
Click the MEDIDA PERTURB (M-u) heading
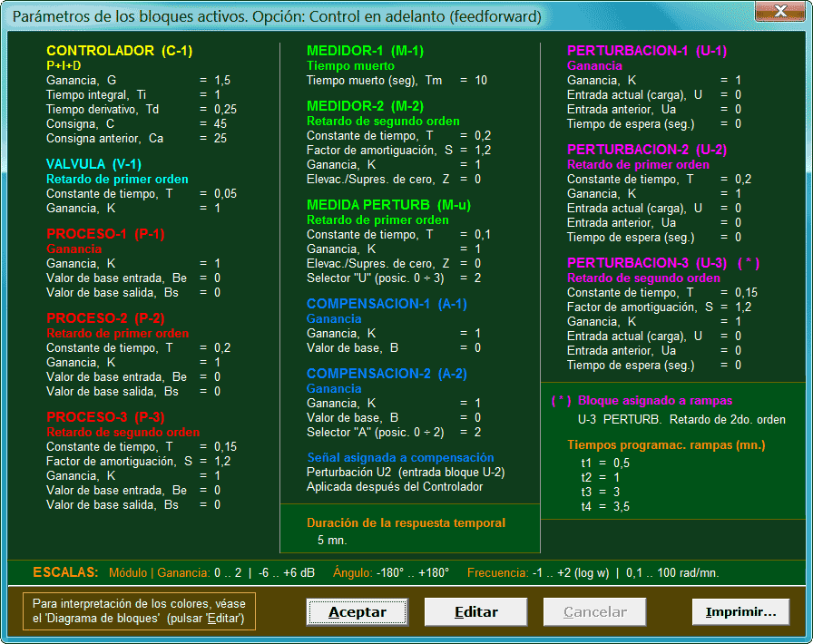pyautogui.click(x=388, y=205)
